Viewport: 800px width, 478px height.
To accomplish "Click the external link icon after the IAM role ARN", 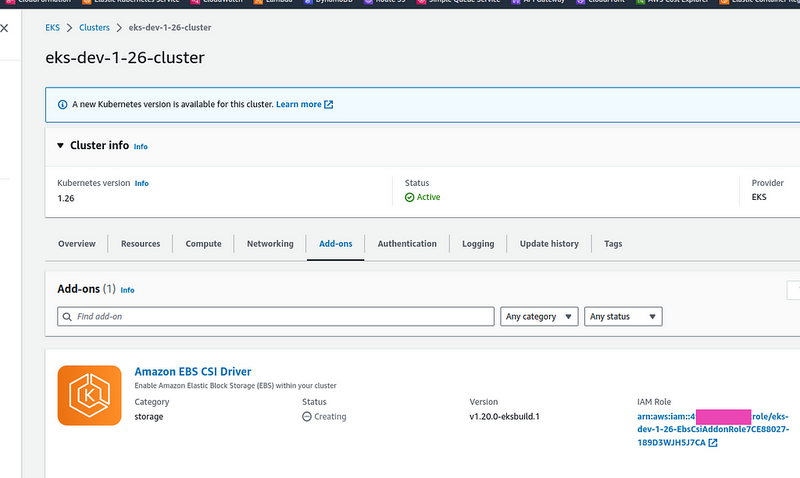I will [712, 442].
